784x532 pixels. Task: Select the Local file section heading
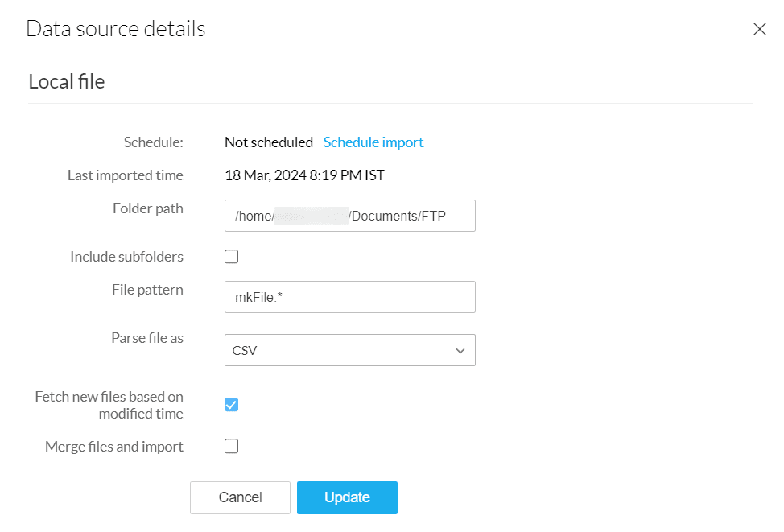coord(67,81)
